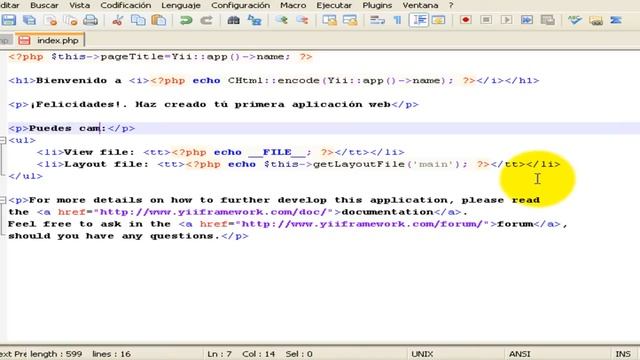Image resolution: width=640 pixels, height=360 pixels.
Task: Click the 'Sel : 0' status text
Action: pyautogui.click(x=299, y=354)
